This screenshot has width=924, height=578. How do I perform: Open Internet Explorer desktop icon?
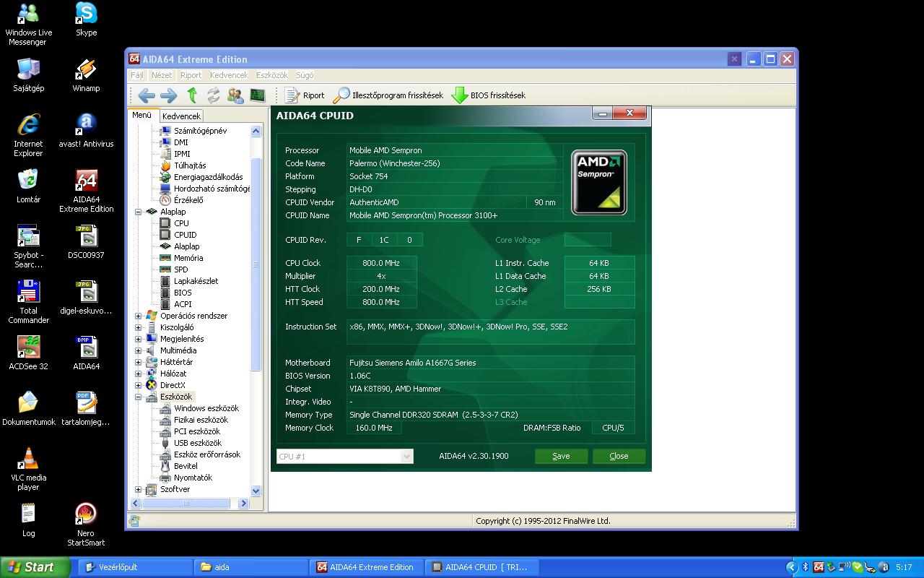[x=28, y=135]
